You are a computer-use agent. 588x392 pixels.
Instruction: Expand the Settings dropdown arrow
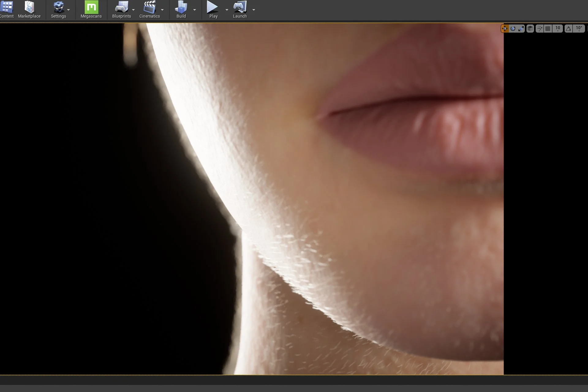[69, 10]
